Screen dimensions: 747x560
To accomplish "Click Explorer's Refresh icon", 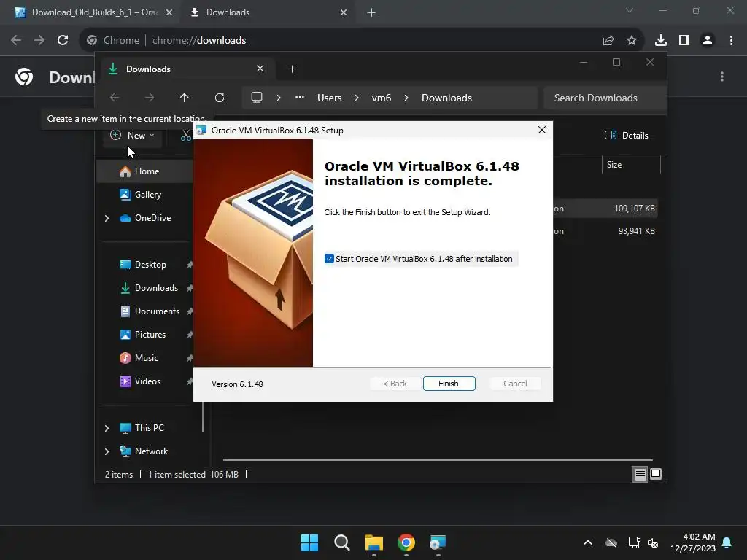I will point(219,98).
